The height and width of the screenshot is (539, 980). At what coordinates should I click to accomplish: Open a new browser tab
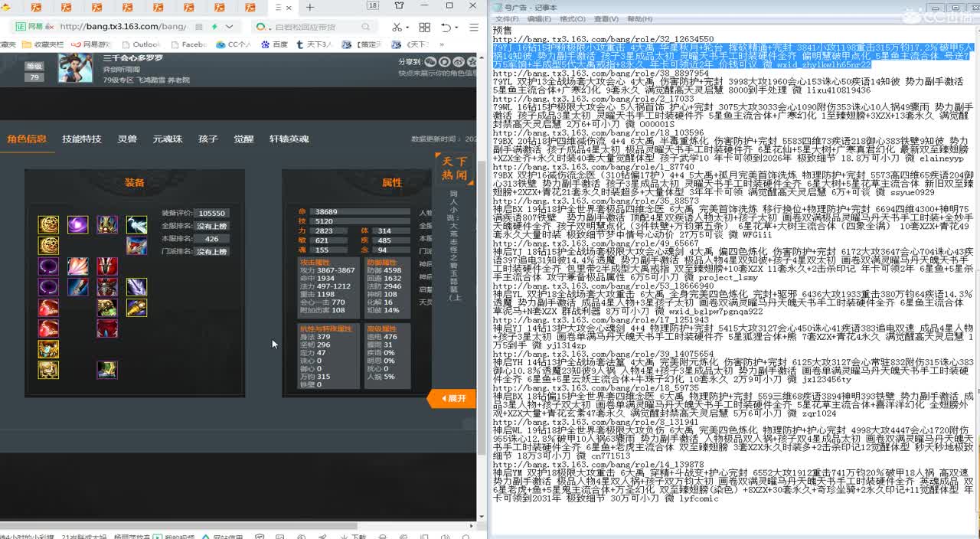pos(310,8)
